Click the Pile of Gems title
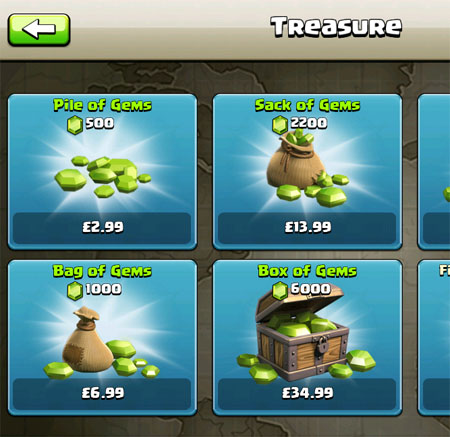450x437 pixels. pyautogui.click(x=102, y=105)
